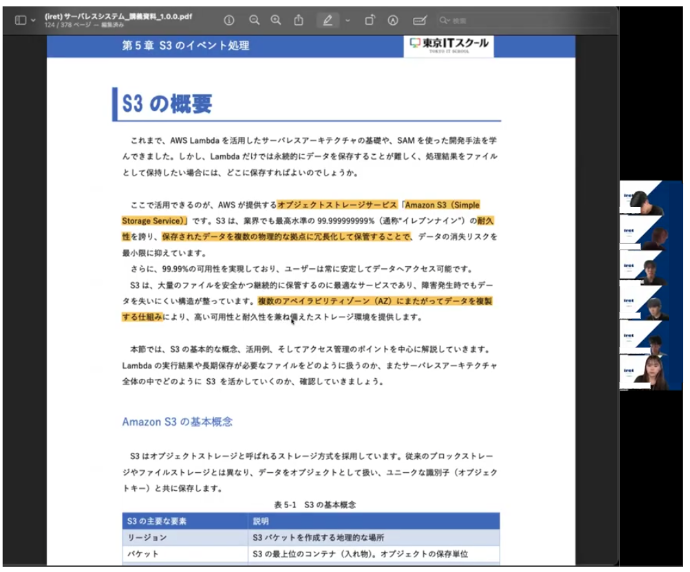Image resolution: width=690 pixels, height=572 pixels.
Task: Click the text '99.999999999%'
Action: tap(346, 220)
